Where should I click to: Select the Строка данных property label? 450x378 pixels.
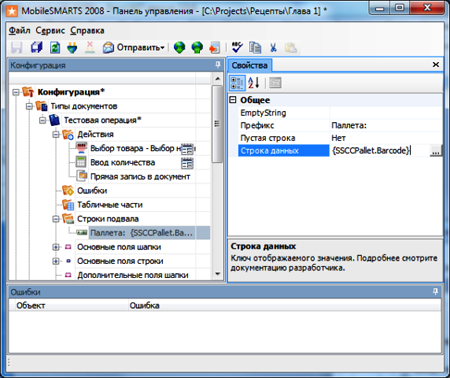coord(284,151)
